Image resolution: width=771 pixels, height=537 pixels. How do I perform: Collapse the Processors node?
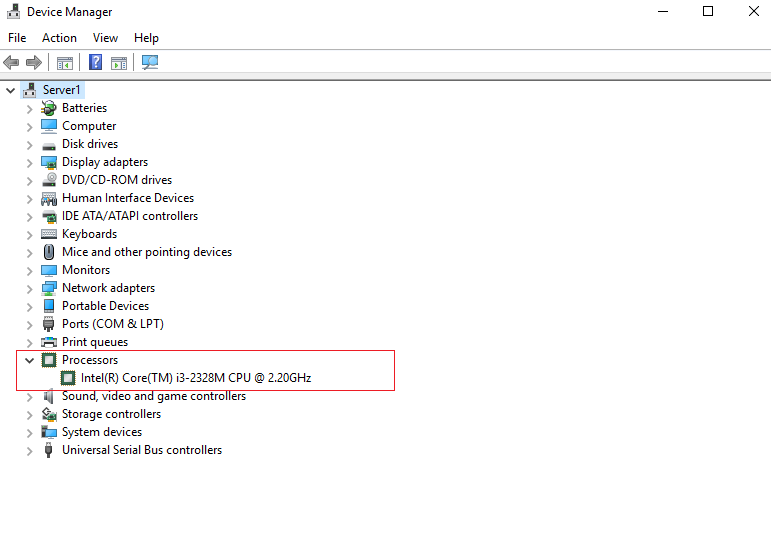(x=30, y=360)
